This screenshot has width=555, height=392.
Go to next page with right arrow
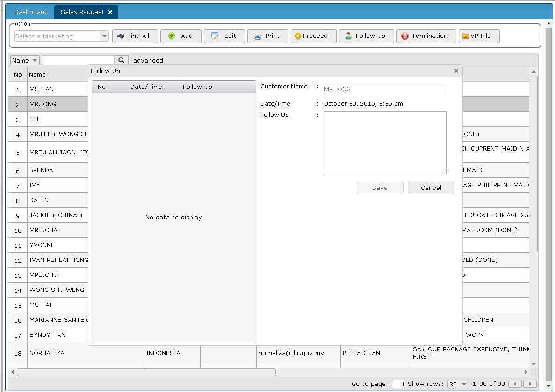[x=529, y=384]
